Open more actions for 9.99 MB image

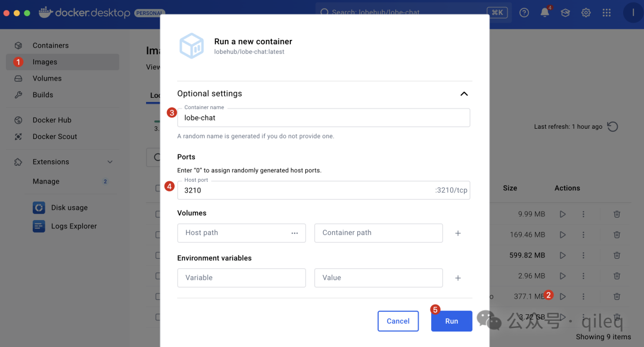coord(583,214)
